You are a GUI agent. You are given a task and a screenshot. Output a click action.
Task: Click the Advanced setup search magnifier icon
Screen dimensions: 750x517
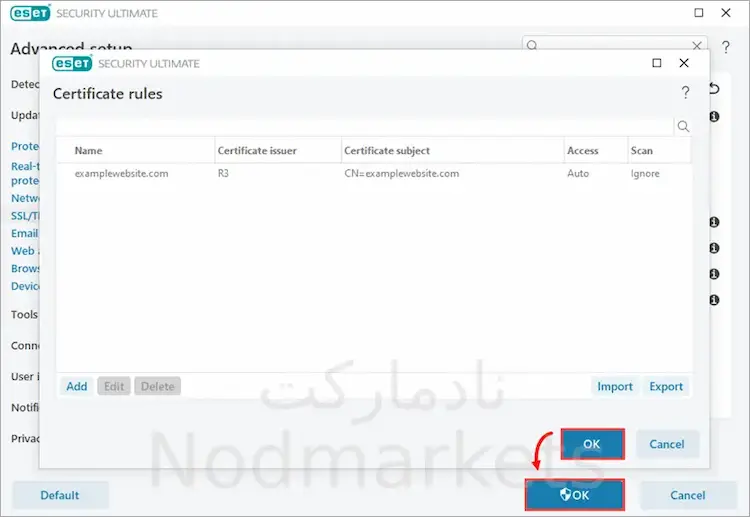[532, 45]
